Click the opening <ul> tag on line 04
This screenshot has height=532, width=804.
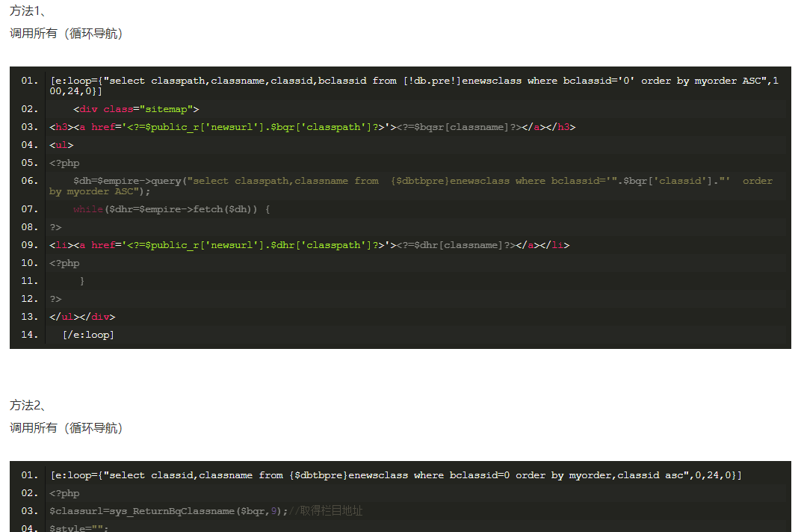pos(61,145)
